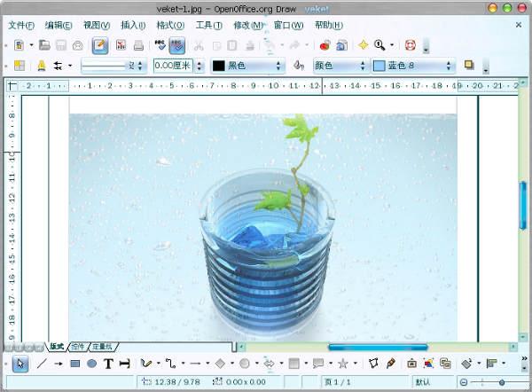
Task: Open the 格式(O) menu
Action: point(170,25)
